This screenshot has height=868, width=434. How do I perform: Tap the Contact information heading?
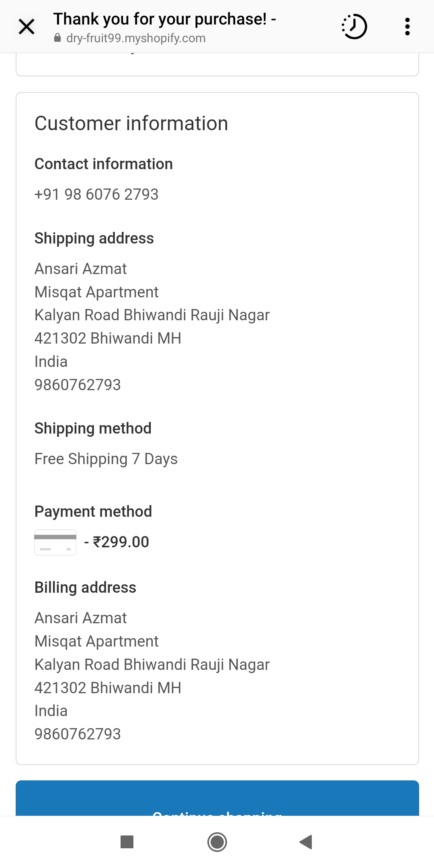coord(104,164)
